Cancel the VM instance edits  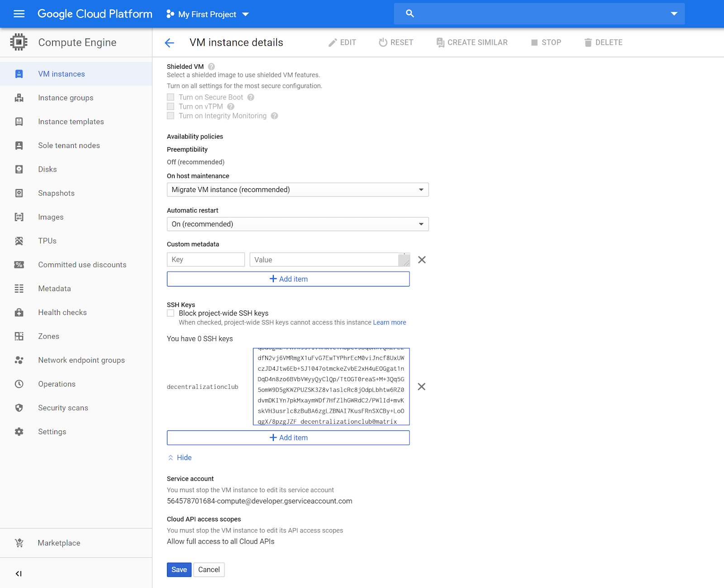pyautogui.click(x=209, y=570)
